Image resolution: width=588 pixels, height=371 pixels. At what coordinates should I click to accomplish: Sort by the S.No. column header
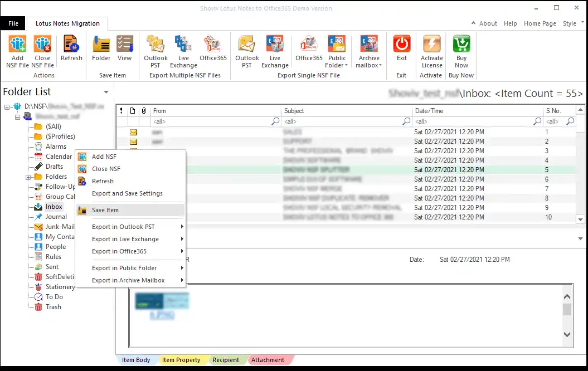pos(559,111)
